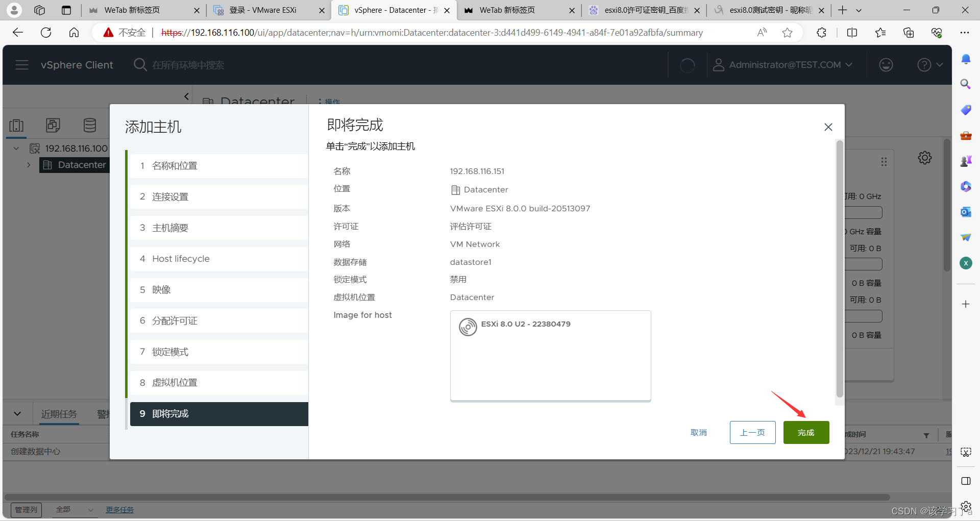
Task: Select wizard step 8 虚拟机位置
Action: pyautogui.click(x=219, y=383)
